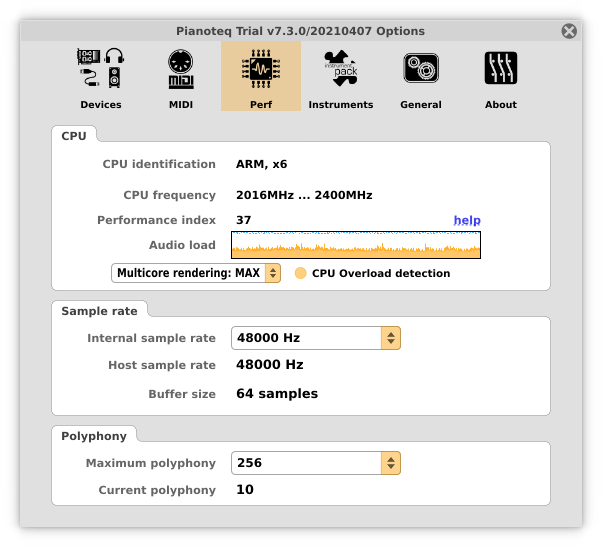Click the '2016MHz ... 2400MHz' frequency value

pos(304,195)
